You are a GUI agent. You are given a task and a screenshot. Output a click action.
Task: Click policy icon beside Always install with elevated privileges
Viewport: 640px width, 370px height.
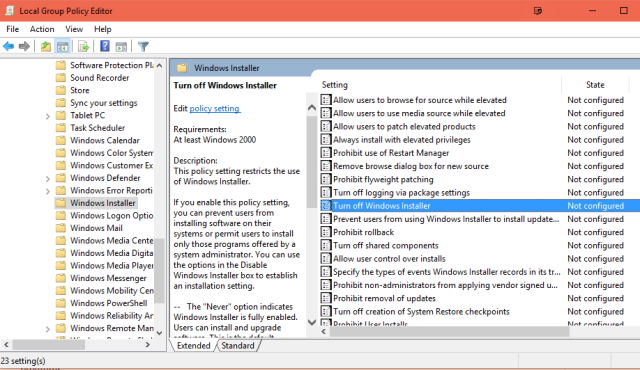pyautogui.click(x=326, y=140)
